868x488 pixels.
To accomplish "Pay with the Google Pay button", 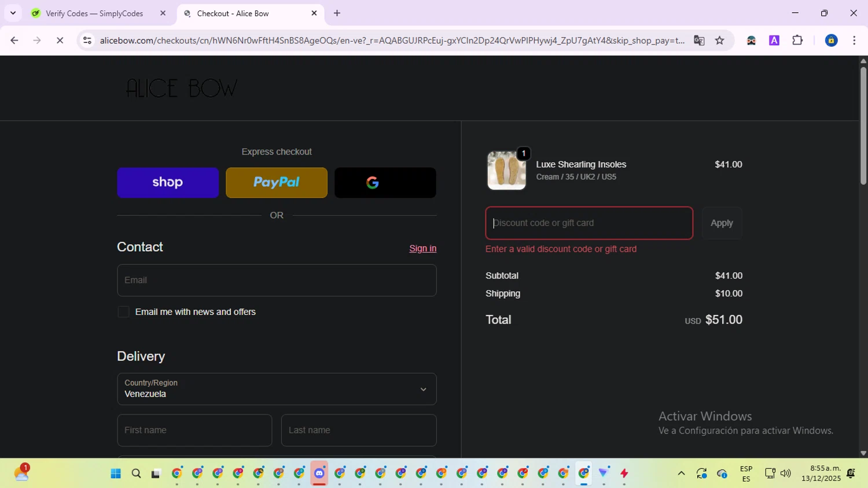I will click(x=385, y=183).
